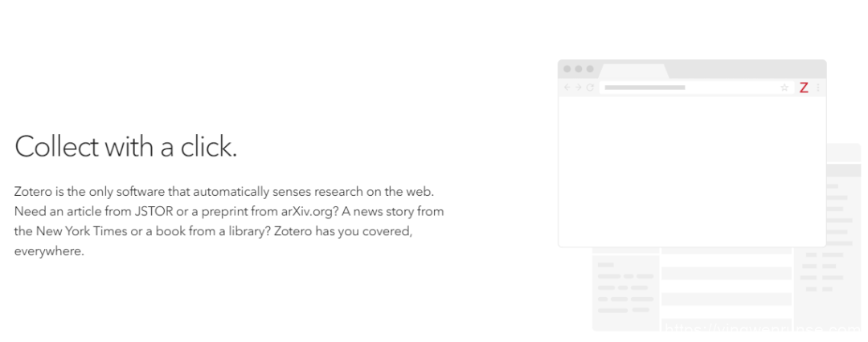Click the third gray window control dot
The image size is (868, 342).
click(x=590, y=68)
